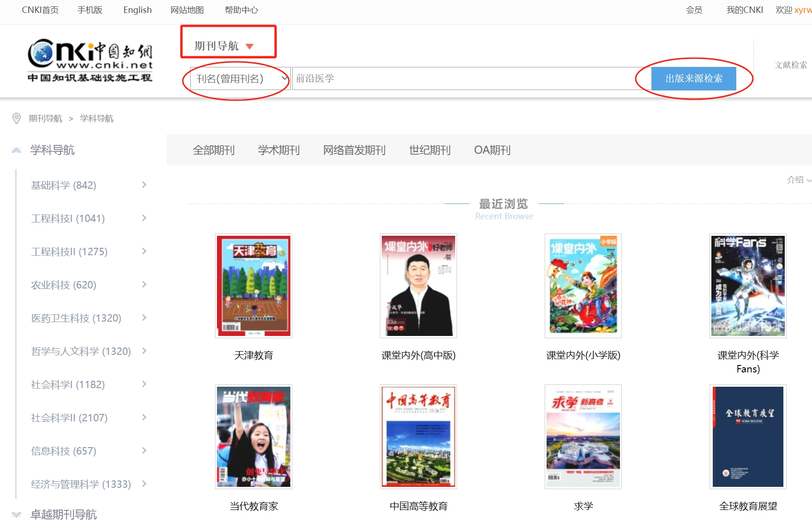Expand 信息科技 (657) chevron
This screenshot has width=812, height=521.
coord(144,450)
